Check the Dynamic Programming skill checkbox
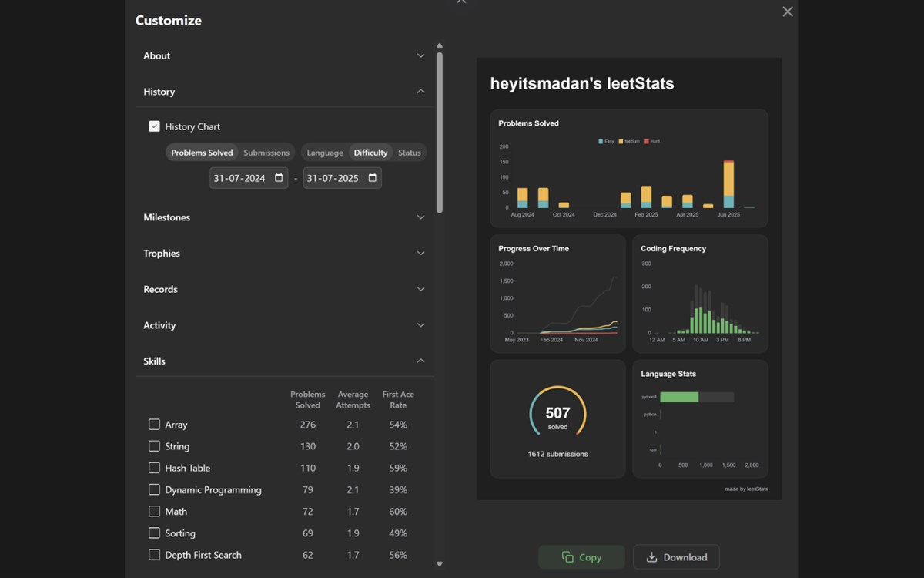Image resolution: width=924 pixels, height=578 pixels. 154,489
